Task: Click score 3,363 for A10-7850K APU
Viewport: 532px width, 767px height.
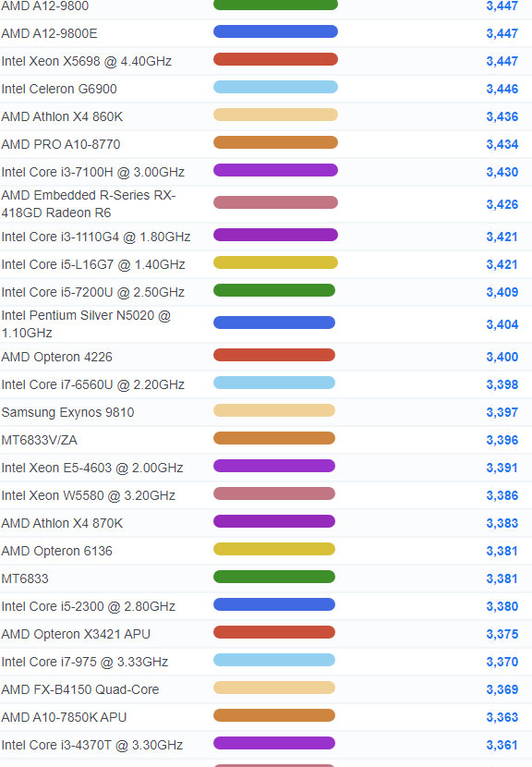Action: [502, 718]
